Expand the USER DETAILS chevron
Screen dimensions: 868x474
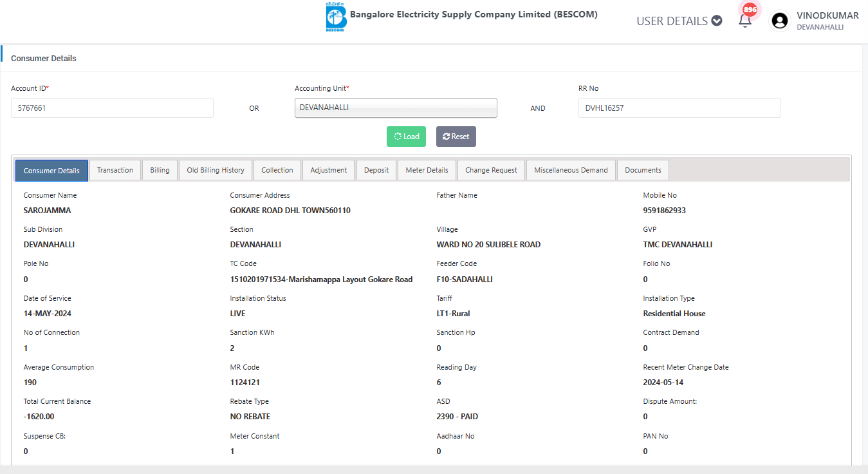point(717,21)
